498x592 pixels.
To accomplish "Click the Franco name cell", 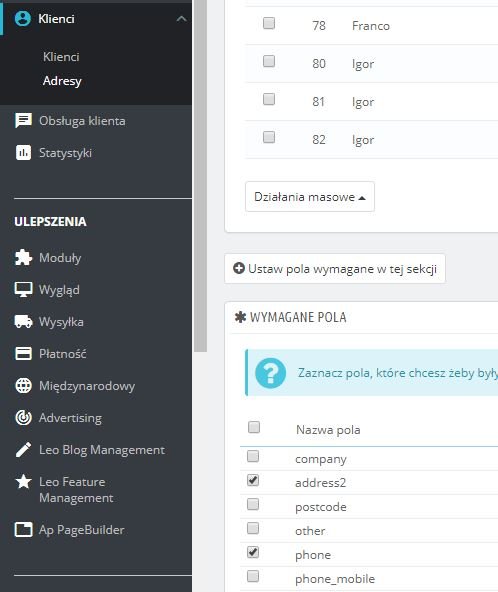I will tap(371, 26).
